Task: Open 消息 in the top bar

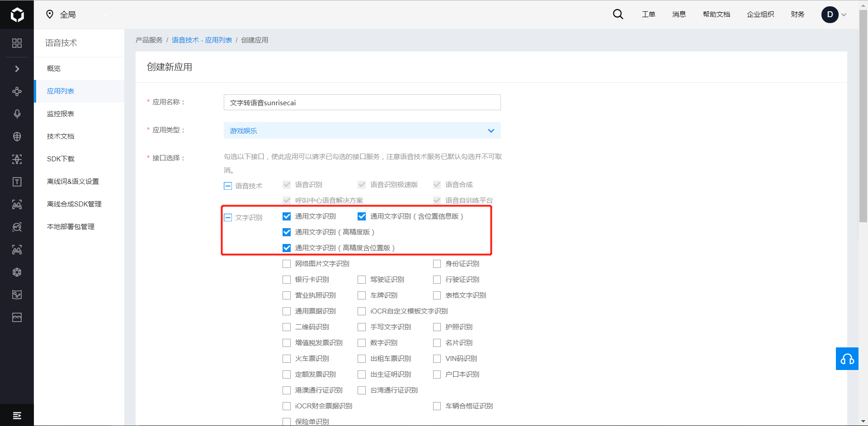Action: [679, 14]
